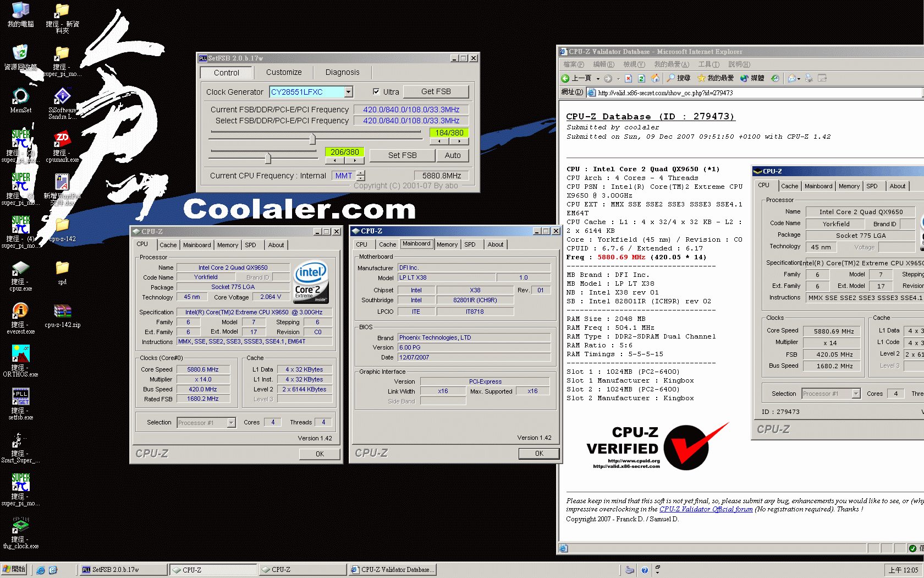924x578 pixels.
Task: Expand the Clock Generator combo box
Action: 348,92
